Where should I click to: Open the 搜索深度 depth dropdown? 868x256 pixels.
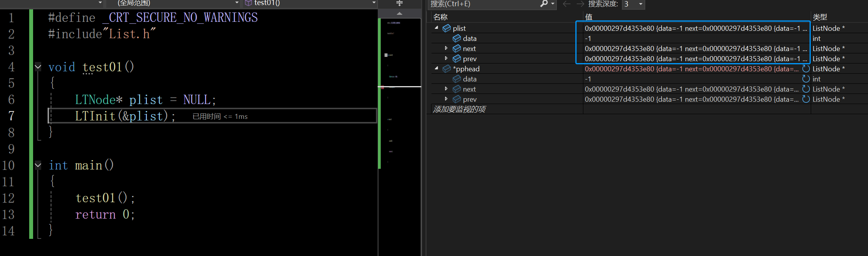point(641,4)
